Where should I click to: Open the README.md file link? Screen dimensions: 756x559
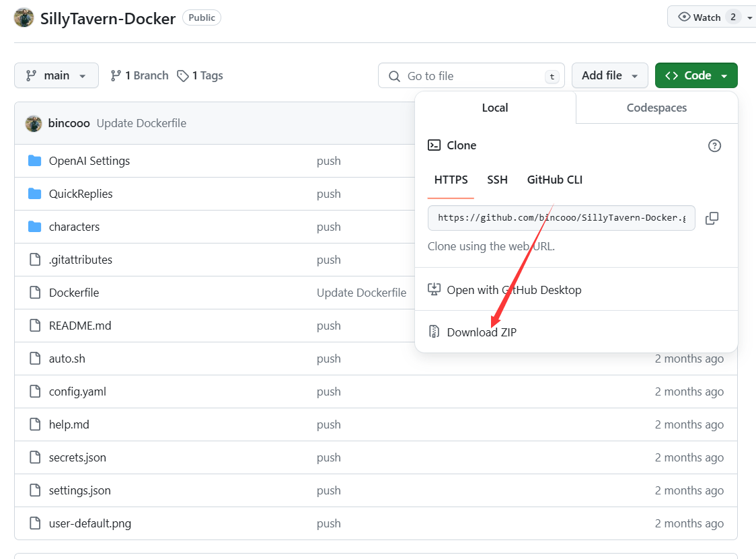80,326
